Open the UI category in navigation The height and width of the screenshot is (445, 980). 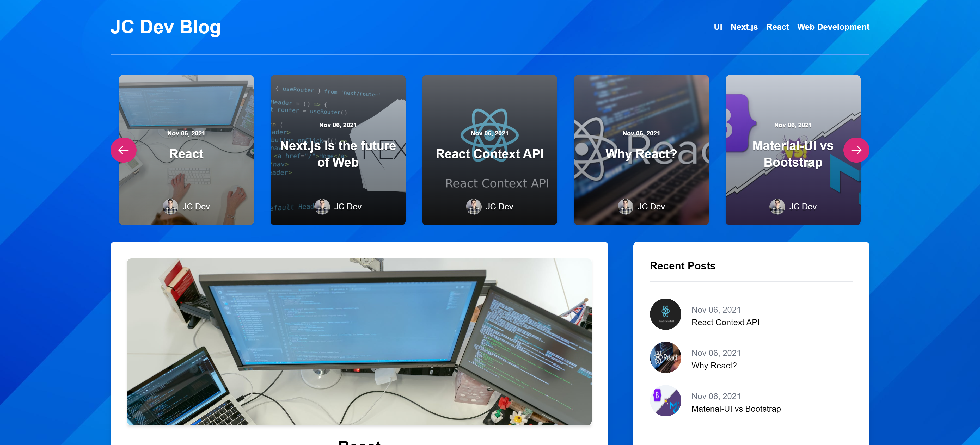click(718, 27)
